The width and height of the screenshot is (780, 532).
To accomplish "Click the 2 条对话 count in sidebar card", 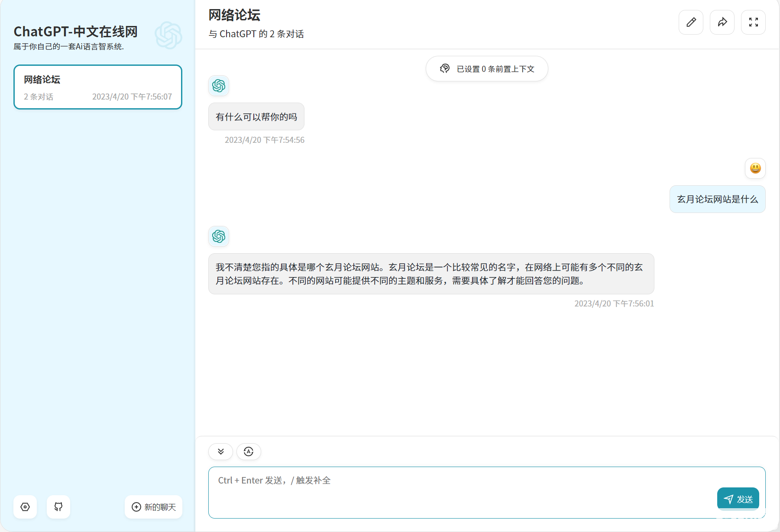I will click(39, 97).
